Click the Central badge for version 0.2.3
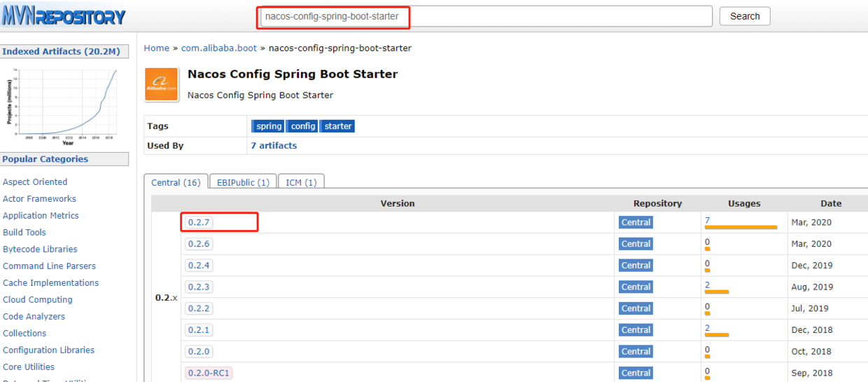The width and height of the screenshot is (868, 382). (x=636, y=287)
